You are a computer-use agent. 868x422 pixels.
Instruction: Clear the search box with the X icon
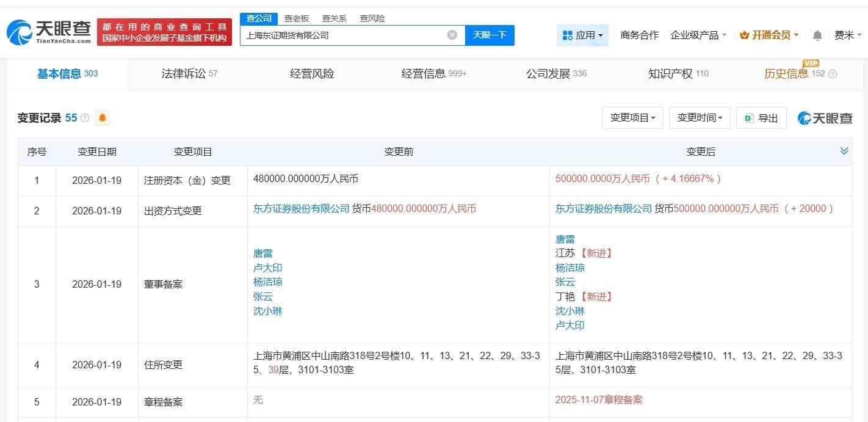tap(452, 35)
